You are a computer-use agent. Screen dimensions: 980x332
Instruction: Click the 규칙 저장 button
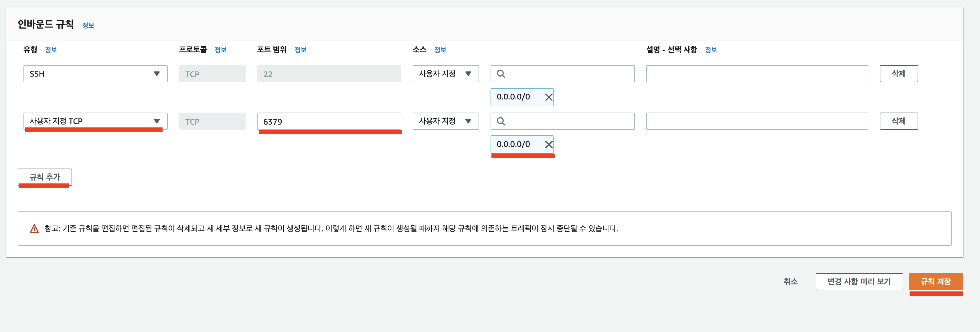tap(935, 282)
